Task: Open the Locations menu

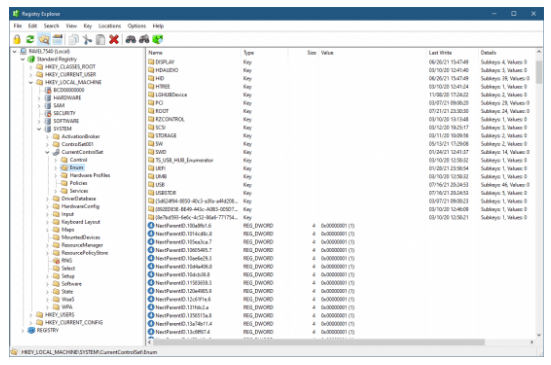Action: 110,26
